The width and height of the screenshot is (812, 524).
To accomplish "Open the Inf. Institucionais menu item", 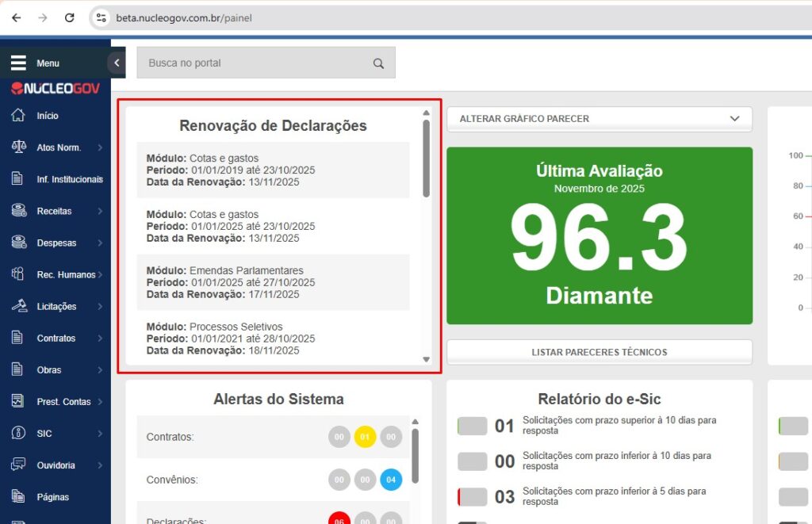I will (x=69, y=179).
